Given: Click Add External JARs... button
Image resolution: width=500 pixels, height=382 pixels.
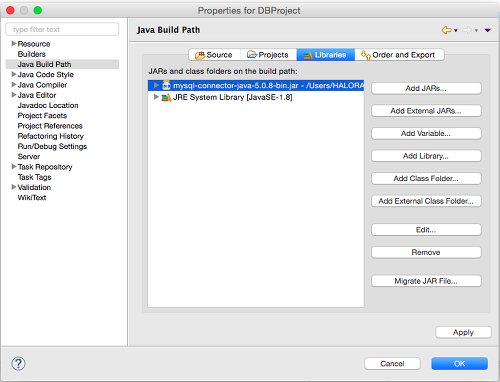Looking at the screenshot, I should pos(426,111).
